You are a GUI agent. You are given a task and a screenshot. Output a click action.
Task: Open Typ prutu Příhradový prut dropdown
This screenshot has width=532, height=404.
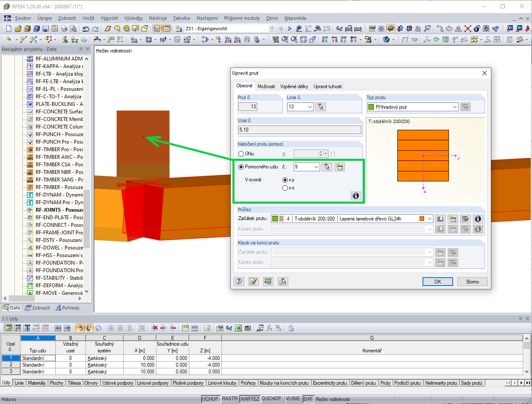454,107
